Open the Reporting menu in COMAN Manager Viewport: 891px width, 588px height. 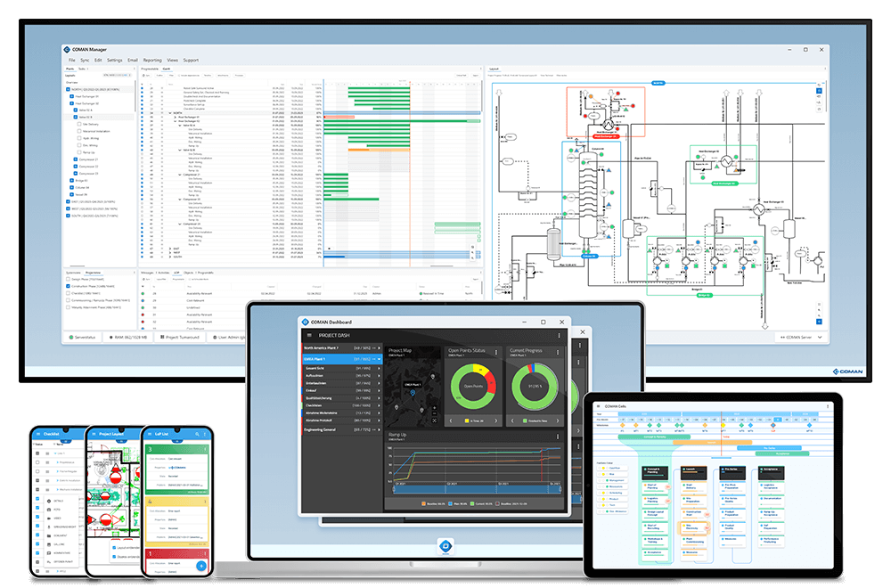coord(151,60)
